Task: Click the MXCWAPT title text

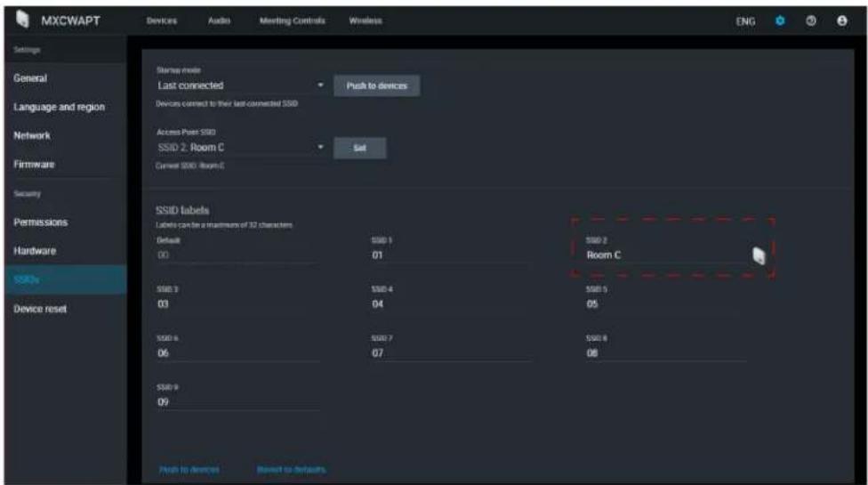Action: point(71,21)
